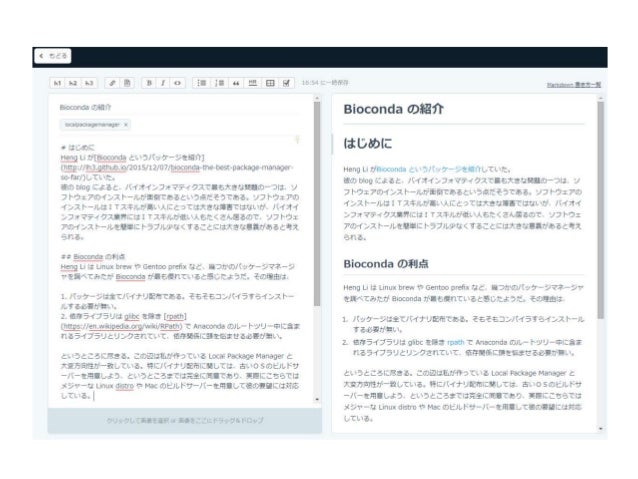The height and width of the screenshot is (479, 638).
Task: Click the document/image insert icon
Action: point(127,83)
